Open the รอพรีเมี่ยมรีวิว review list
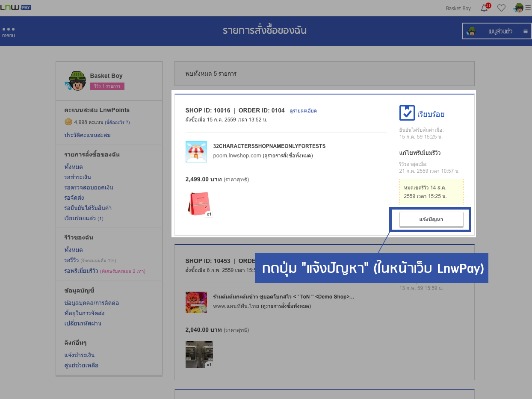The width and height of the screenshot is (532, 399). click(x=81, y=271)
